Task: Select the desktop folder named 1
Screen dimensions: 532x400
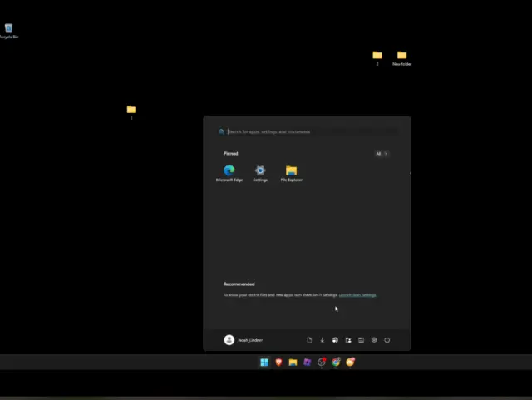Action: coord(131,112)
